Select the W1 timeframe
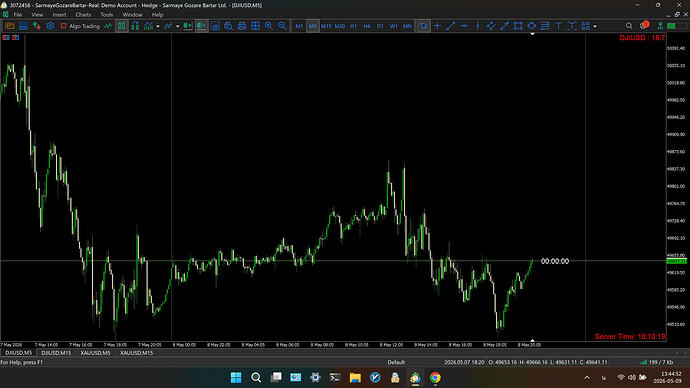The height and width of the screenshot is (388, 690). [x=393, y=26]
